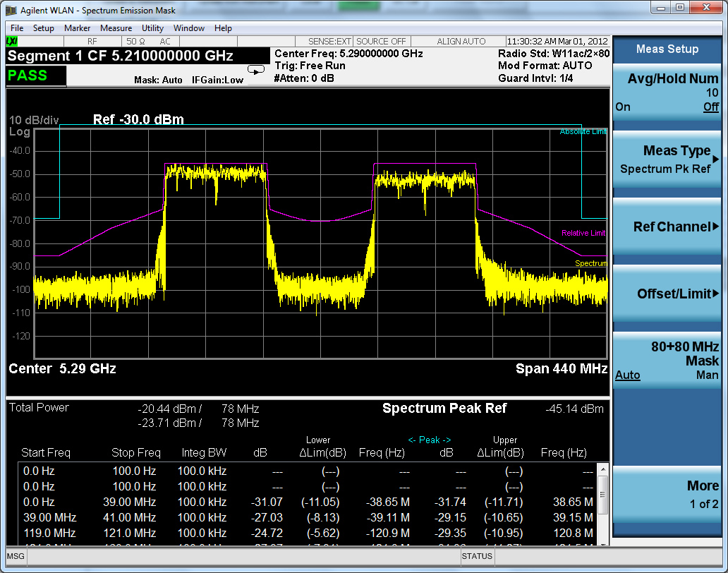This screenshot has height=573, width=728.
Task: Minimize the Agilent WLAN window
Action: point(660,8)
